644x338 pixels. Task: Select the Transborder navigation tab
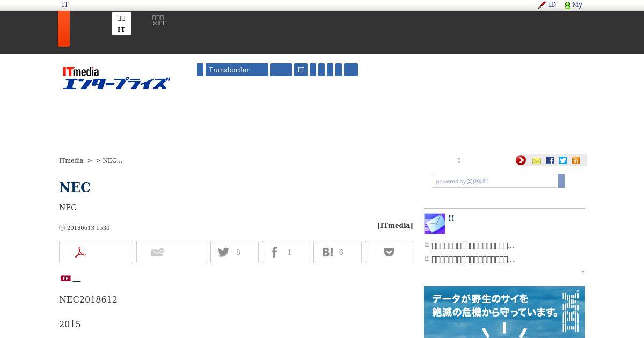[x=237, y=70]
